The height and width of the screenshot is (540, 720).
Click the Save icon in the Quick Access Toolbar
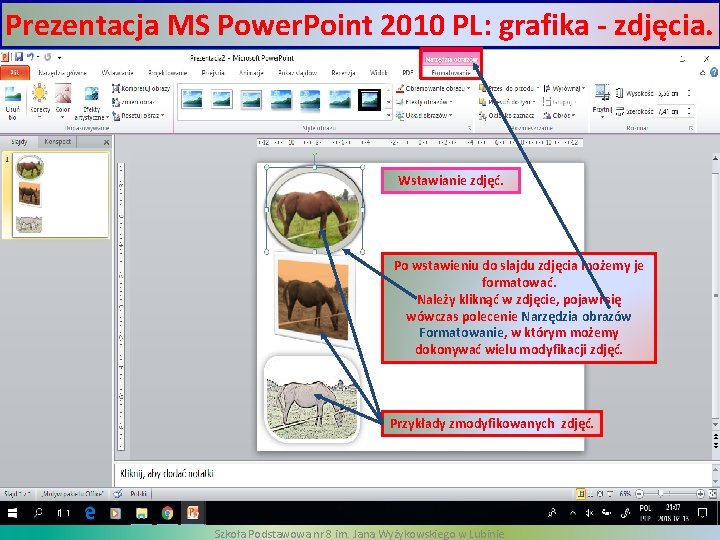tap(19, 57)
